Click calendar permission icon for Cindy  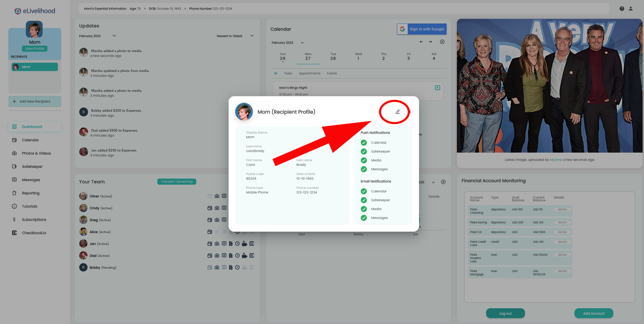(210, 208)
